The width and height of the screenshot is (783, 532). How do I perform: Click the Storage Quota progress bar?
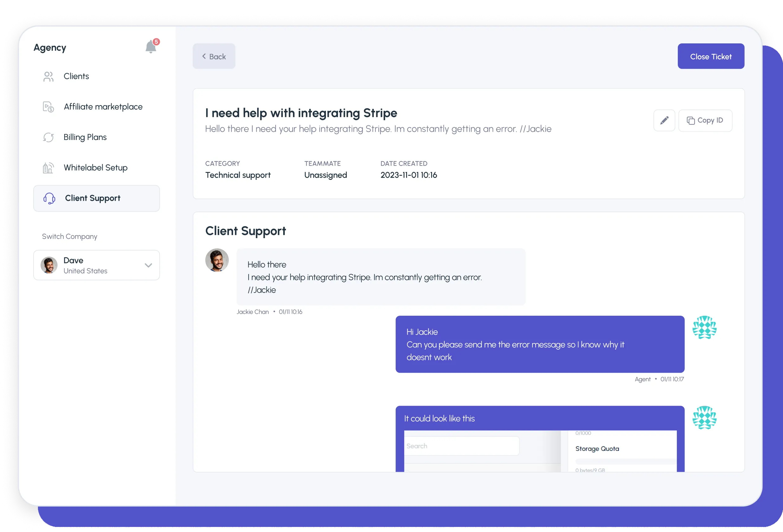625,461
